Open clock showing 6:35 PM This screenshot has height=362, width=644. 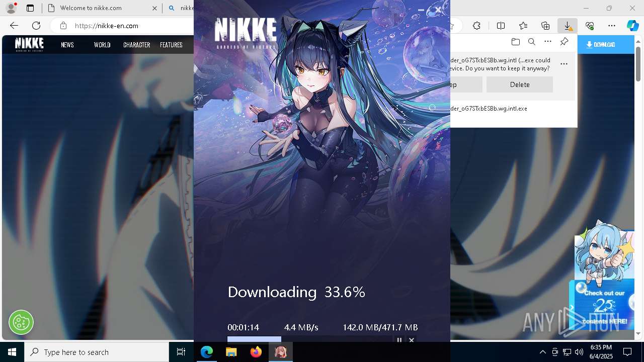coord(601,352)
